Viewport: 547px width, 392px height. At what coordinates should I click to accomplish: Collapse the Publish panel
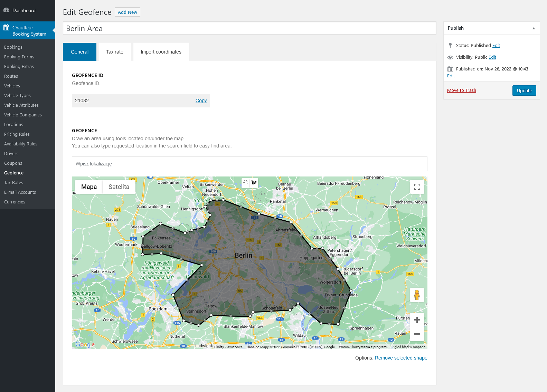534,28
